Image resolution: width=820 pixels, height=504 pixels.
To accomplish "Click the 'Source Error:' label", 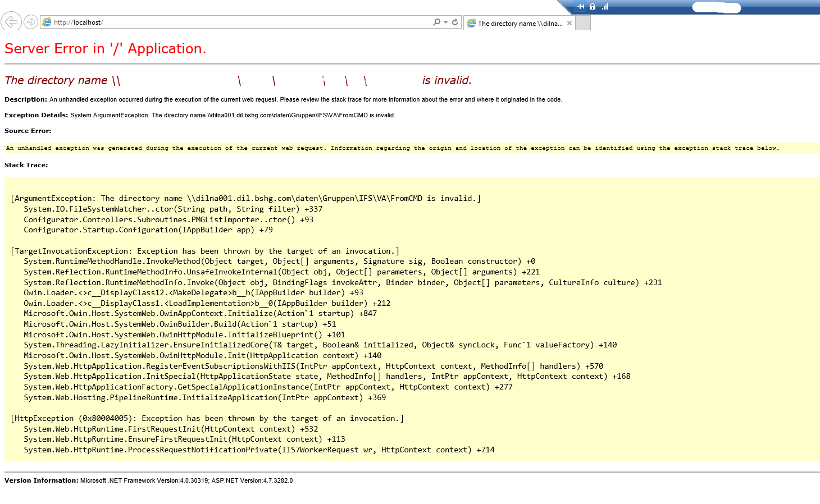I will click(28, 131).
